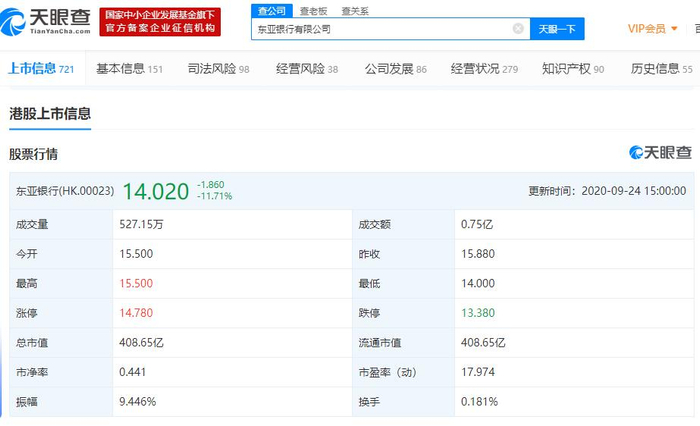Clear search text with the X icon
Screen dimensions: 700x426
click(x=518, y=29)
